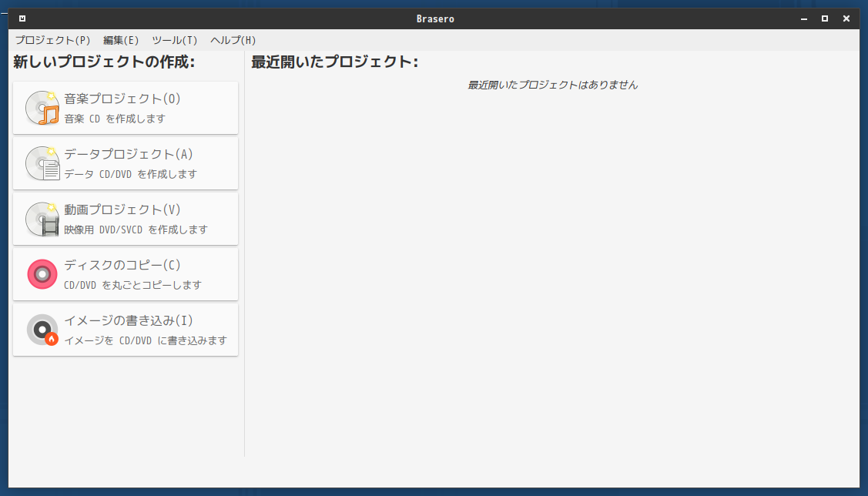Screen dimensions: 868x496
Task: Choose イメージの書き込み(I) option
Action: tap(126, 330)
